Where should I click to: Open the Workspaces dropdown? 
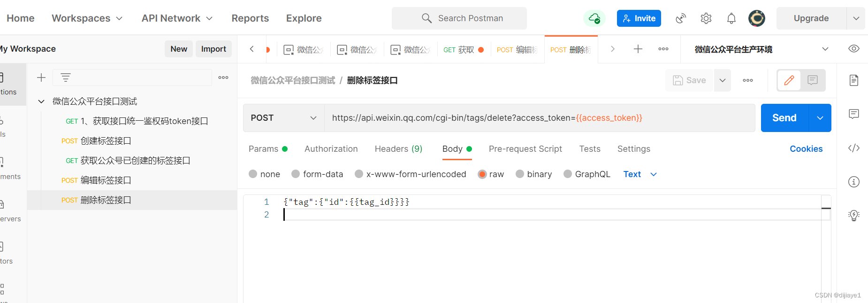click(87, 18)
